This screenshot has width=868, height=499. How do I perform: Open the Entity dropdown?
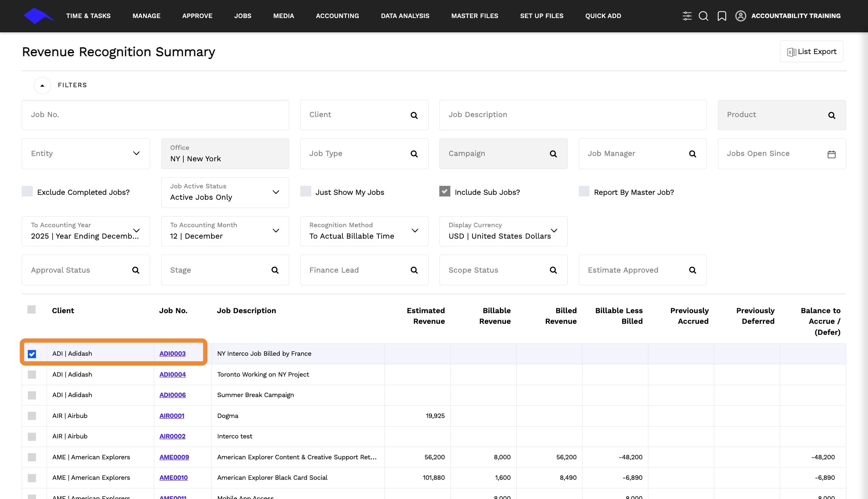click(x=86, y=154)
